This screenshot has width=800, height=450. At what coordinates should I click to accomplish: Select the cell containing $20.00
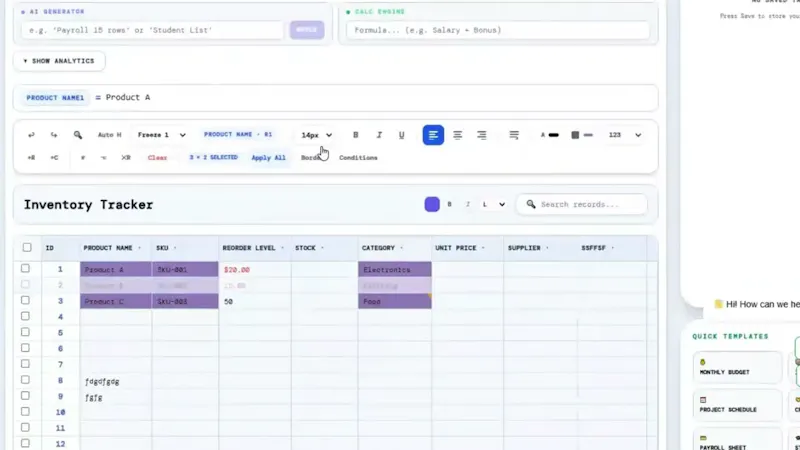[x=255, y=269]
